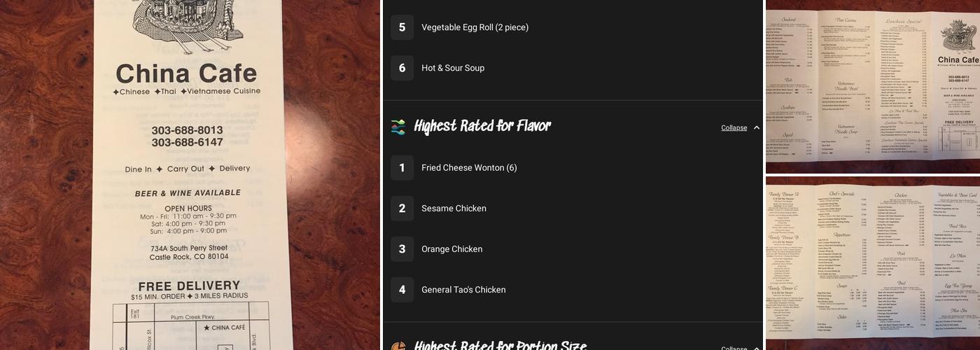The width and height of the screenshot is (980, 350).
Task: Collapse the Highest Rated for Flavor section
Action: [734, 128]
